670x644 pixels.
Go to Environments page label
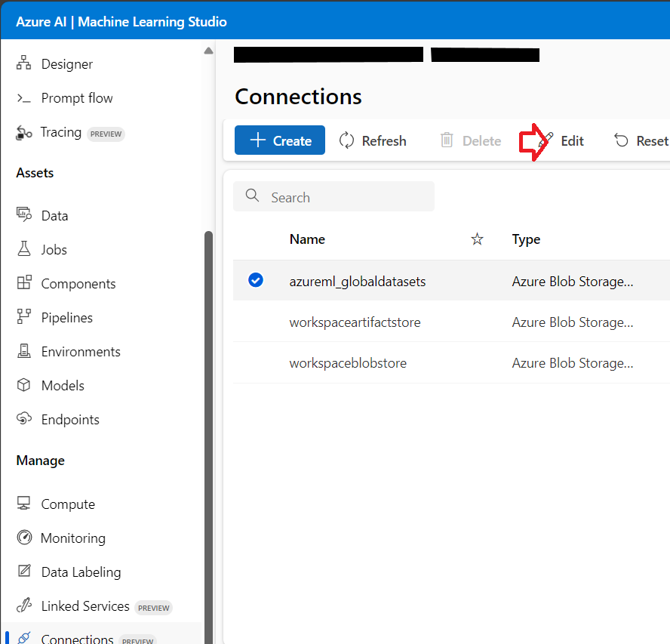(x=81, y=352)
